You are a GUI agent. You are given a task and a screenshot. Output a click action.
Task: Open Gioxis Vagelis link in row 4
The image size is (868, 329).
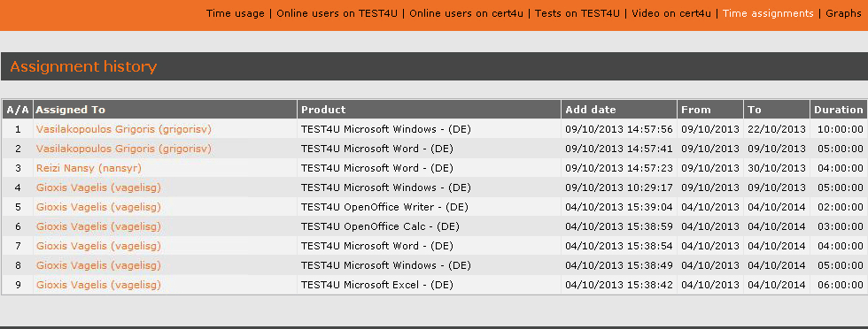(x=98, y=187)
